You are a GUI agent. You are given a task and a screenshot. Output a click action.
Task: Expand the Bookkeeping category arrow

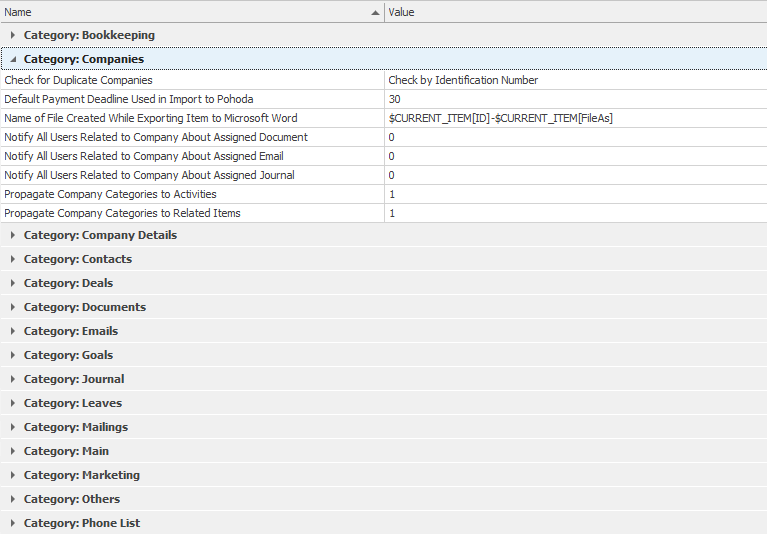[13, 35]
